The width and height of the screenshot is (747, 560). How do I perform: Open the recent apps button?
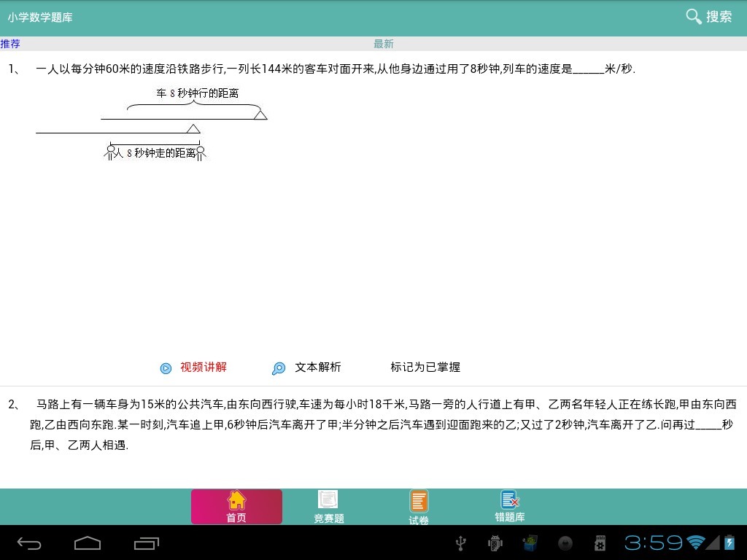147,543
